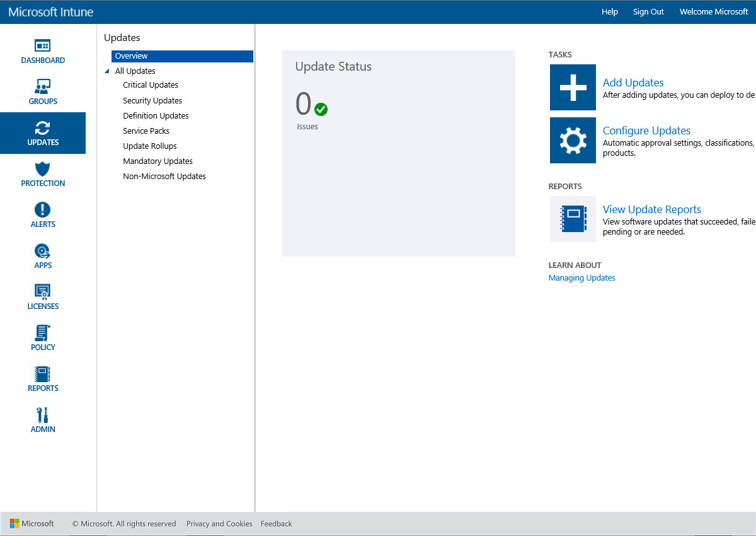Open the Admin tools icon

tap(43, 415)
